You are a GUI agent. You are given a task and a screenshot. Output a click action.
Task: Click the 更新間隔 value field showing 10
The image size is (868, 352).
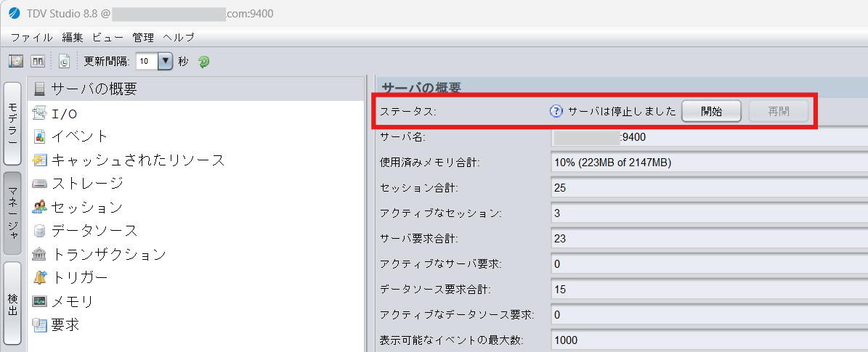(147, 62)
